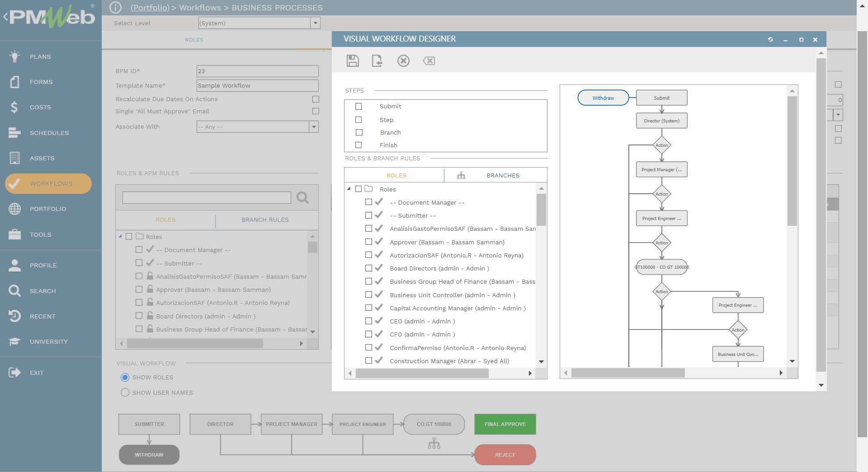Click EXIT in the left sidebar
This screenshot has width=868, height=472.
pos(36,373)
